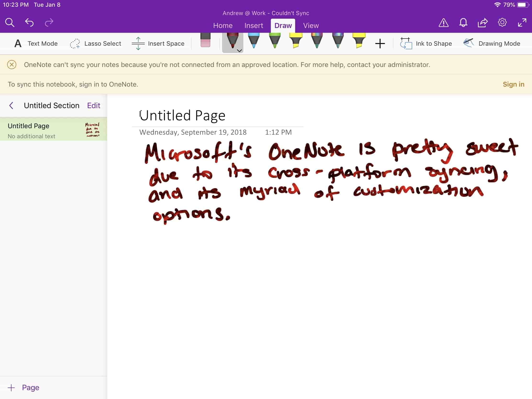The width and height of the screenshot is (532, 399).
Task: Open the search magnifier
Action: [10, 23]
